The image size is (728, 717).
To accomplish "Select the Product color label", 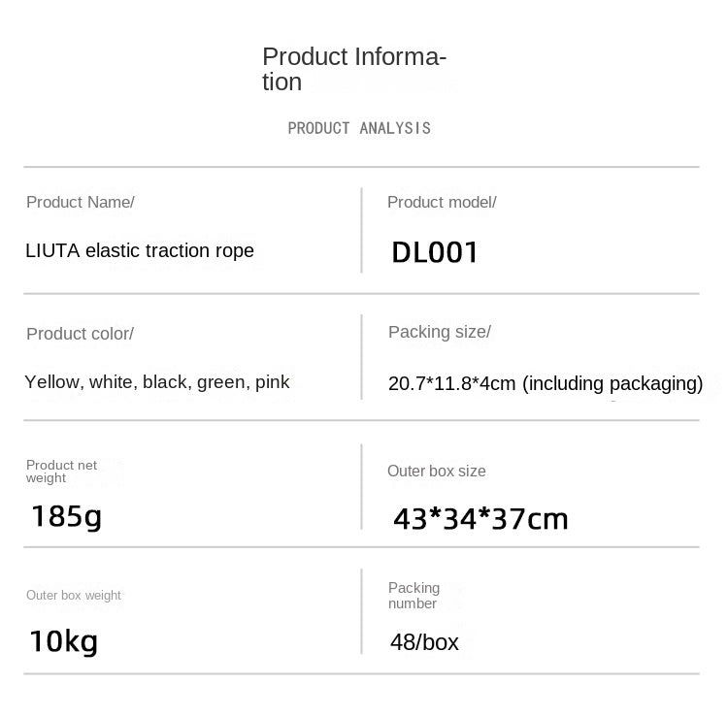I will 80,334.
